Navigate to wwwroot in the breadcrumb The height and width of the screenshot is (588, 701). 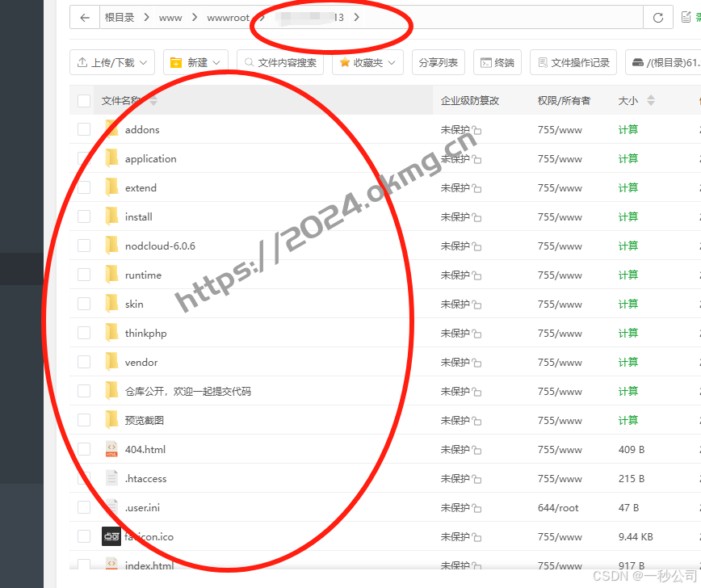pos(229,17)
